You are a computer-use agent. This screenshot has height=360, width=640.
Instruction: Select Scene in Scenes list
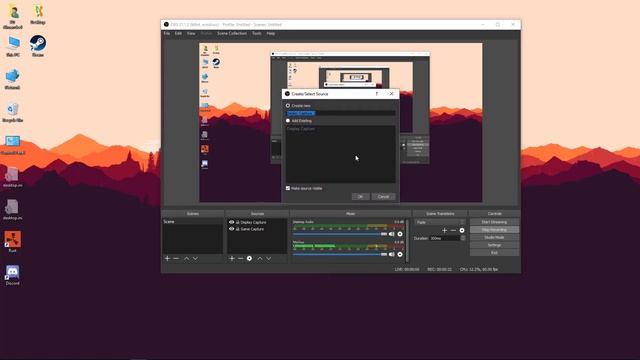pos(193,222)
